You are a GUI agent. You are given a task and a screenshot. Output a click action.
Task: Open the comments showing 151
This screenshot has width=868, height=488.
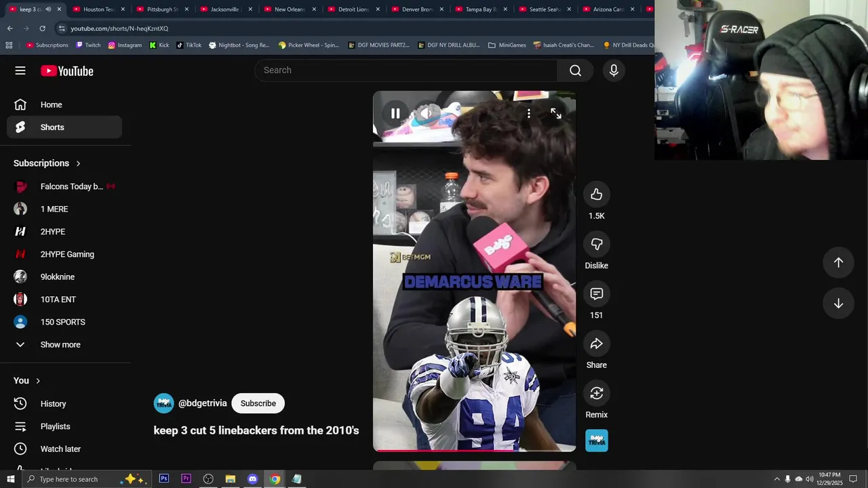(597, 293)
